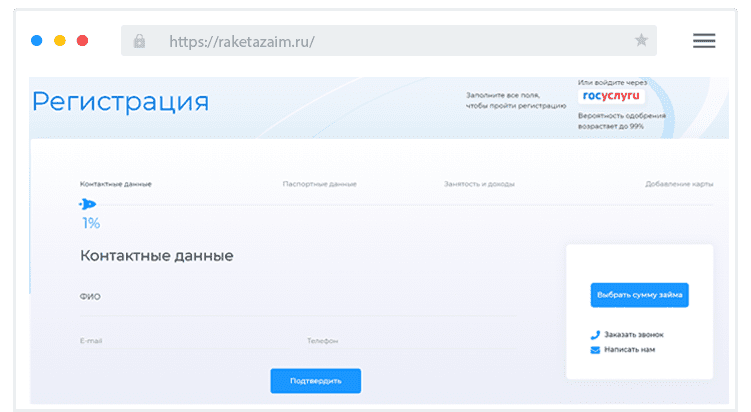Select the Контактные данные step
Viewport: 751px width, 412px height.
point(115,184)
